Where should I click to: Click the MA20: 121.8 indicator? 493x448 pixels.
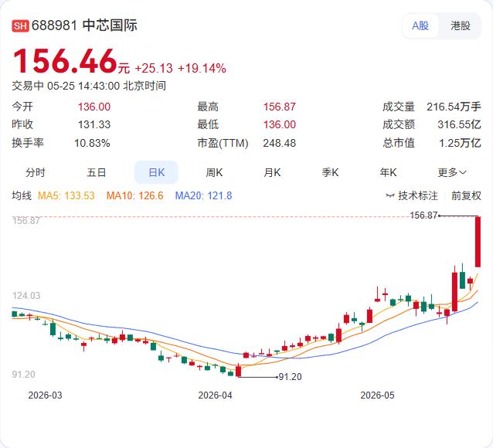coord(203,196)
